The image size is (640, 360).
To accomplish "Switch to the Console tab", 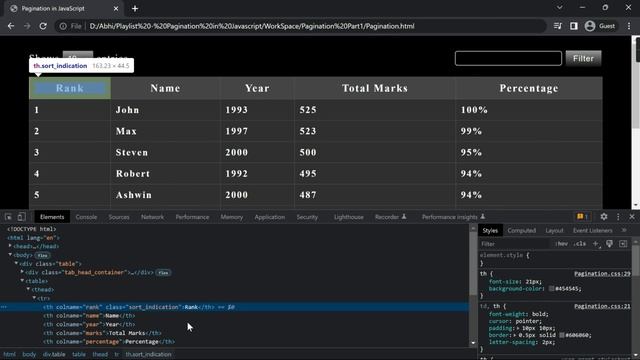I will (86, 217).
